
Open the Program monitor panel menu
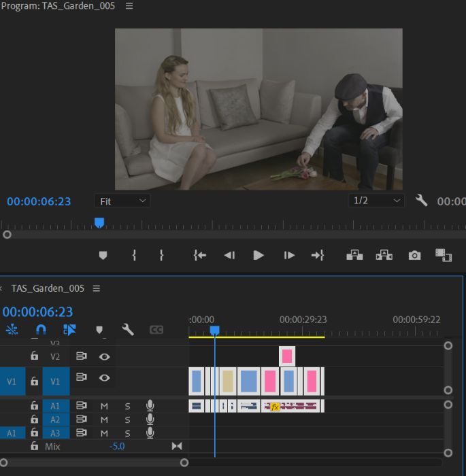point(129,6)
